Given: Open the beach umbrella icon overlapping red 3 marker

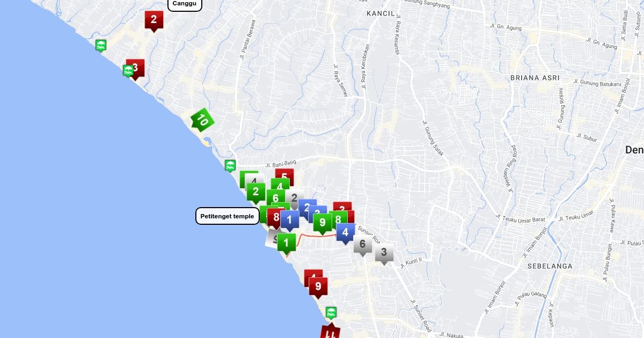Looking at the screenshot, I should (x=128, y=71).
